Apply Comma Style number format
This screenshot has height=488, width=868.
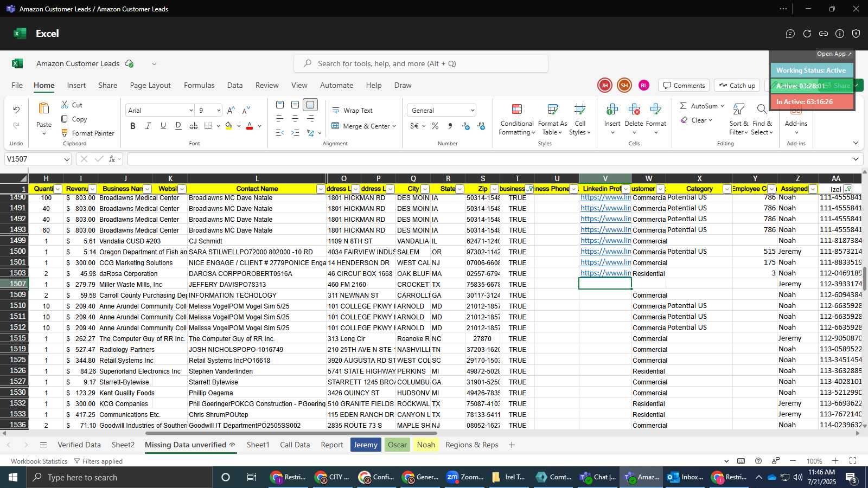[450, 126]
